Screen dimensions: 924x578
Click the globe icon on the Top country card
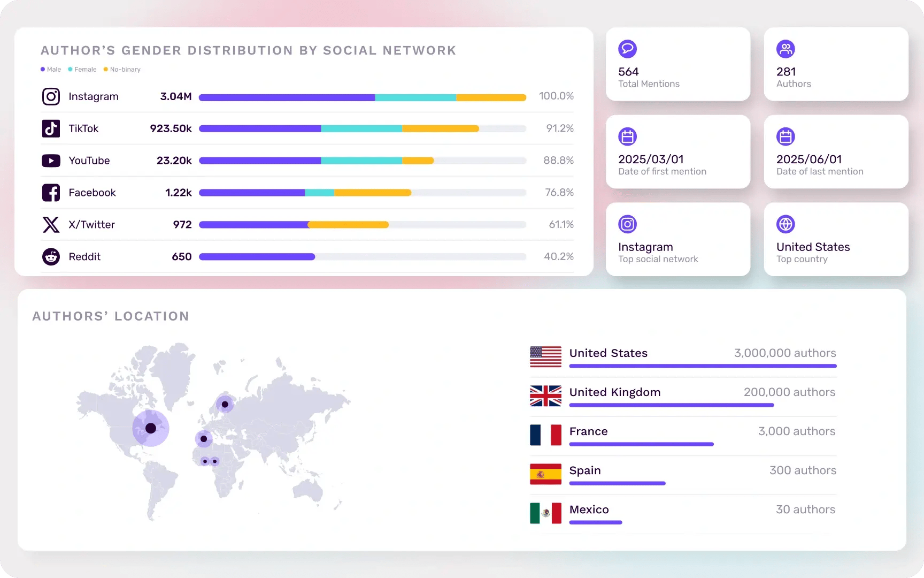point(786,224)
